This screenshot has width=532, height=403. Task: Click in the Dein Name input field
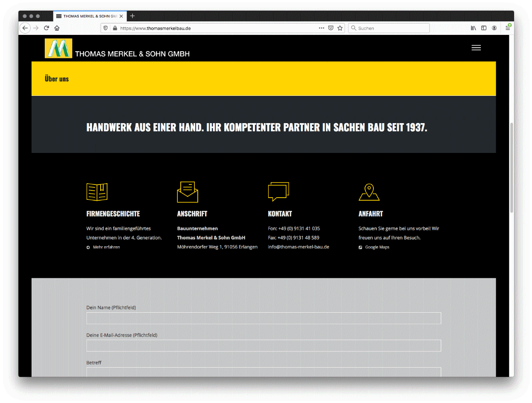pos(263,318)
